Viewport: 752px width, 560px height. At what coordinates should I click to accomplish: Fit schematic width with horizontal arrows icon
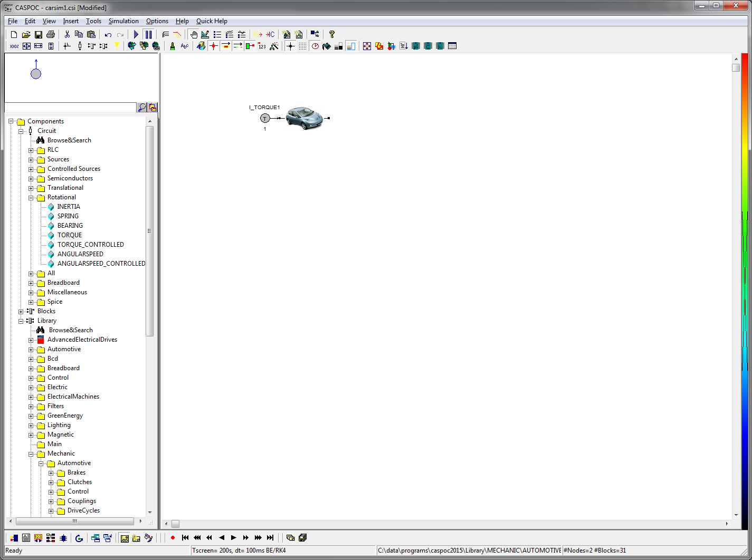click(x=39, y=46)
